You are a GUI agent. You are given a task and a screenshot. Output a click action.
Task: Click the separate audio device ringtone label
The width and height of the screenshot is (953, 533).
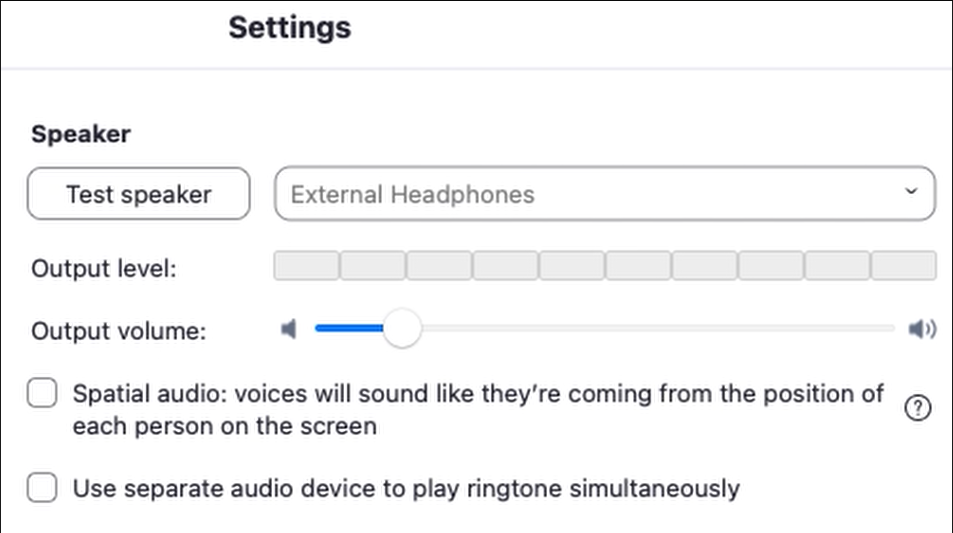406,489
